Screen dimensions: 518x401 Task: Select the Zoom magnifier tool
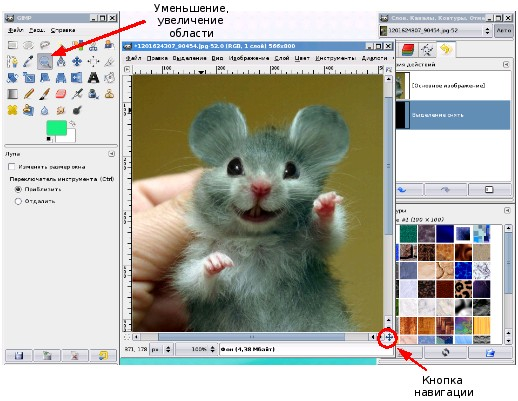[45, 61]
